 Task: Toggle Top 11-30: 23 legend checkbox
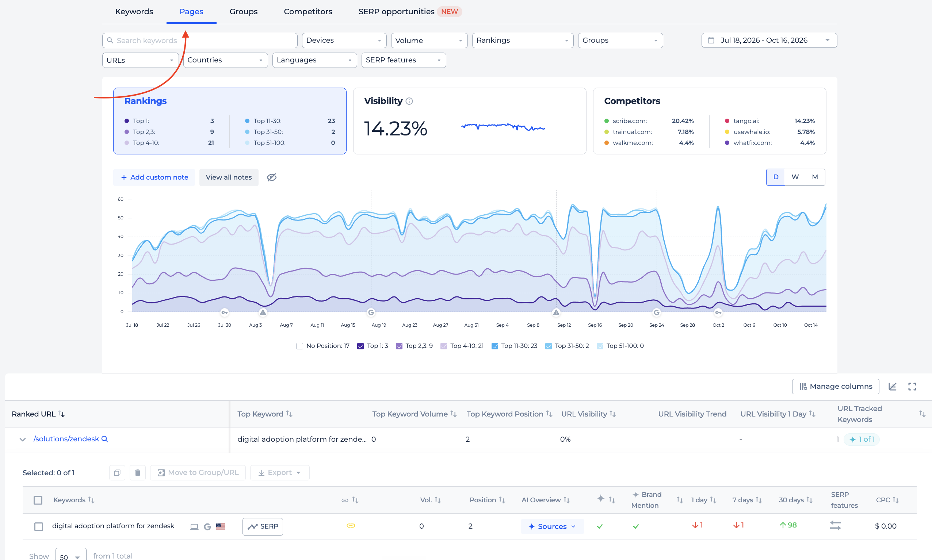point(494,346)
